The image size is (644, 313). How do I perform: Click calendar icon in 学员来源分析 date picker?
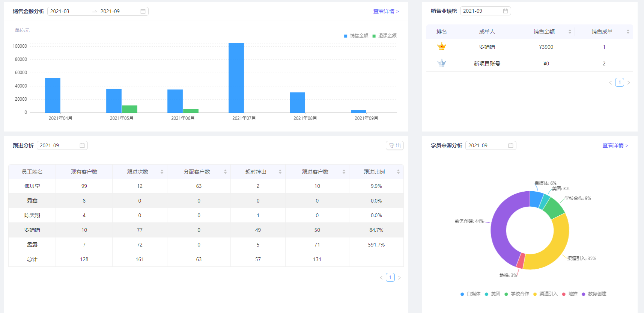pyautogui.click(x=511, y=145)
